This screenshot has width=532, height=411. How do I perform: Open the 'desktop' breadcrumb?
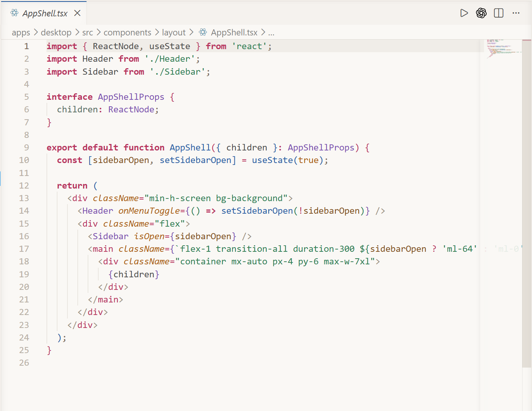tap(56, 33)
